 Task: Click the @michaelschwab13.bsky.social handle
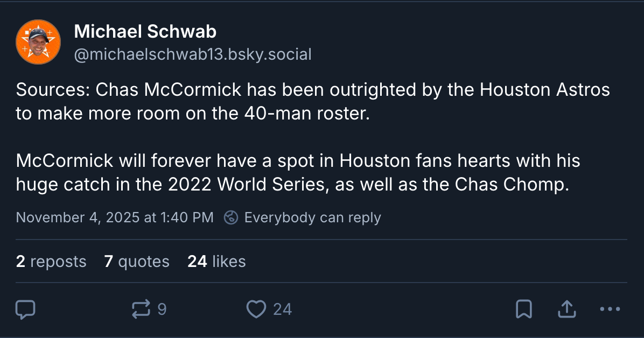click(192, 54)
